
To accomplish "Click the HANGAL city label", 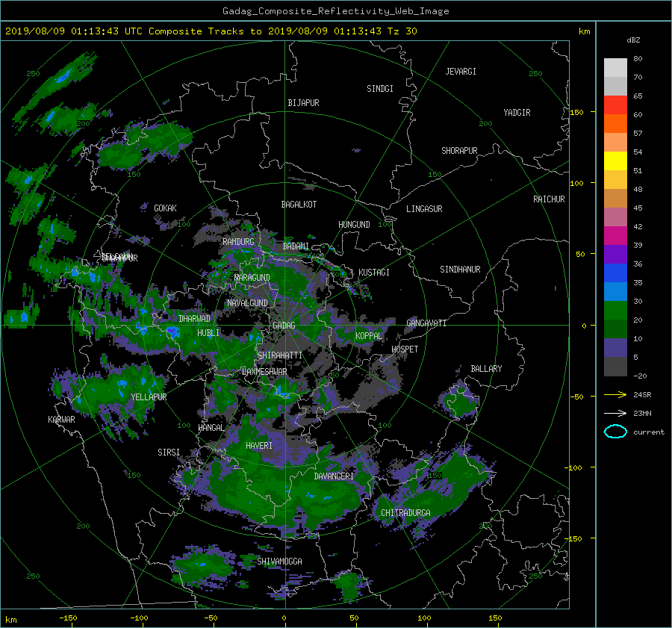I will [211, 428].
